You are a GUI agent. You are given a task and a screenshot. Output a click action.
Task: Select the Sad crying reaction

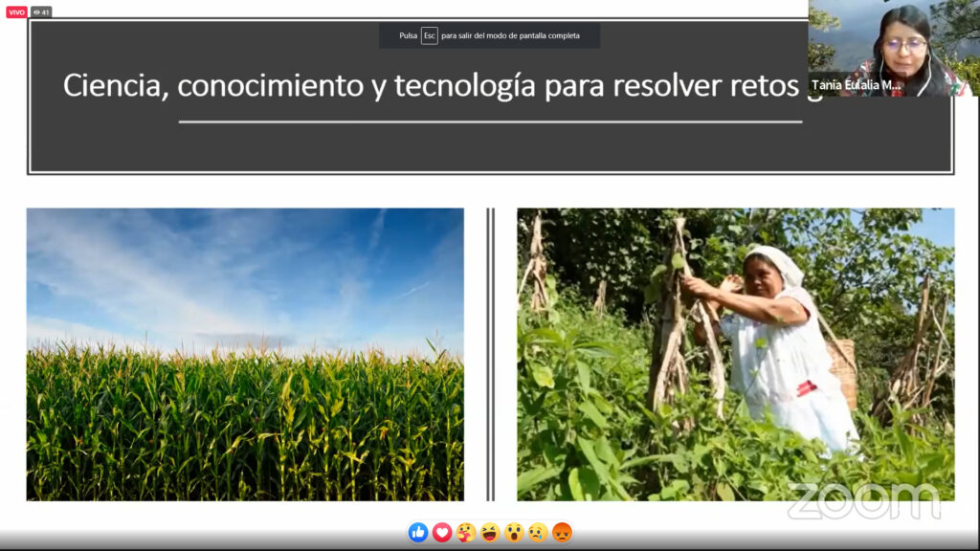(x=538, y=533)
